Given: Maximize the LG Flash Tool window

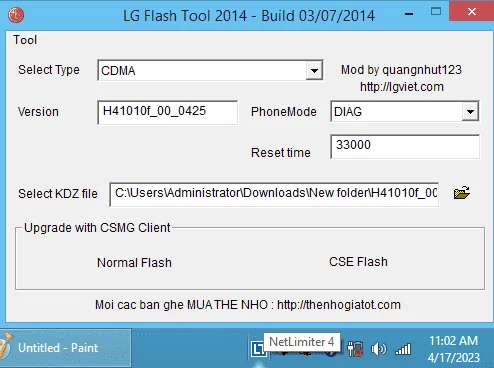Looking at the screenshot, I should point(436,12).
